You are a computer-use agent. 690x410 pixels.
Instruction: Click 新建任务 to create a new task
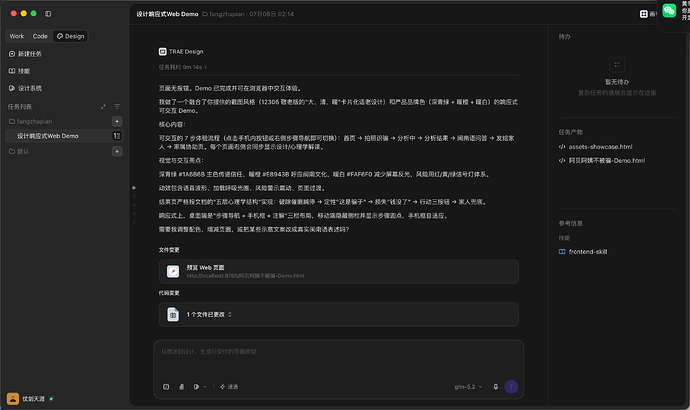[x=26, y=54]
